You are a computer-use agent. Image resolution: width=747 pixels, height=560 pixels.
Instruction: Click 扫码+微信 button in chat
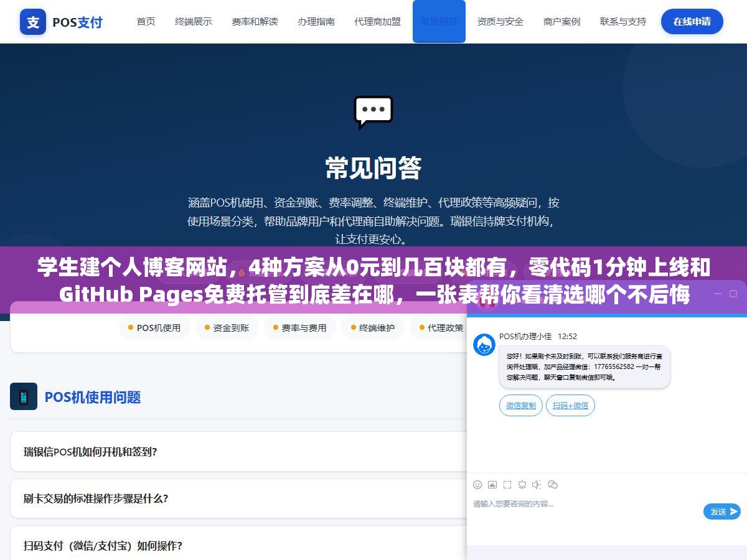point(570,405)
